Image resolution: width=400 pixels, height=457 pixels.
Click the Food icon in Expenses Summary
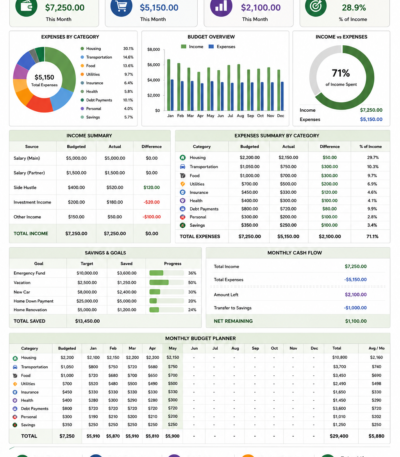(x=183, y=175)
